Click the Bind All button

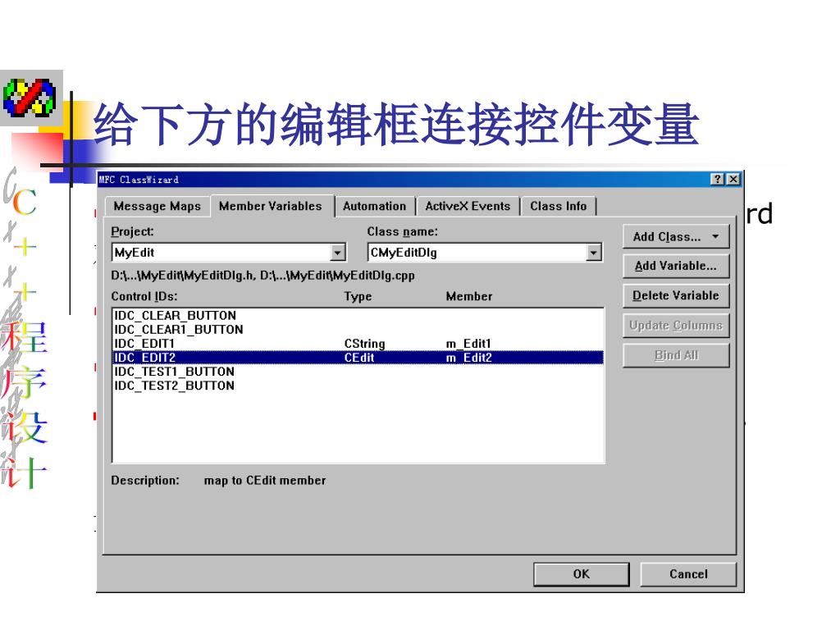(x=676, y=355)
